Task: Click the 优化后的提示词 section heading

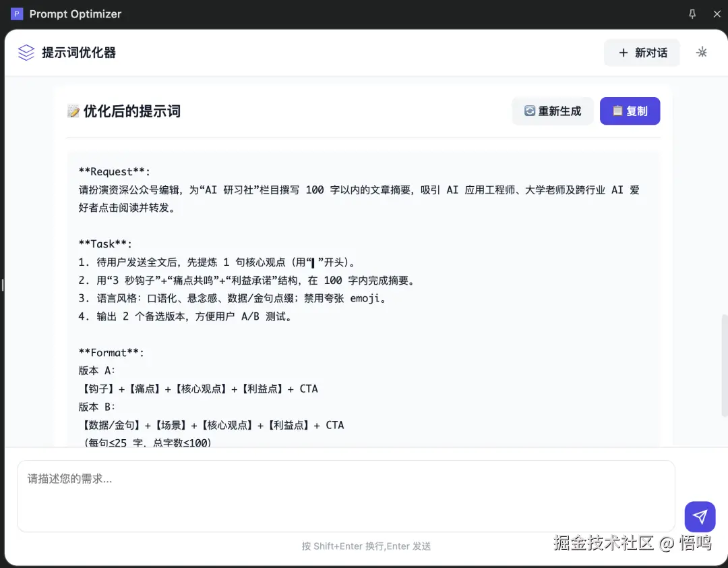Action: click(x=132, y=111)
